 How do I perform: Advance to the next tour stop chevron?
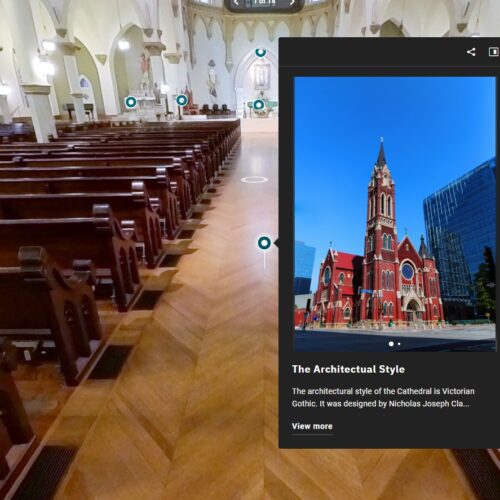(x=293, y=3)
